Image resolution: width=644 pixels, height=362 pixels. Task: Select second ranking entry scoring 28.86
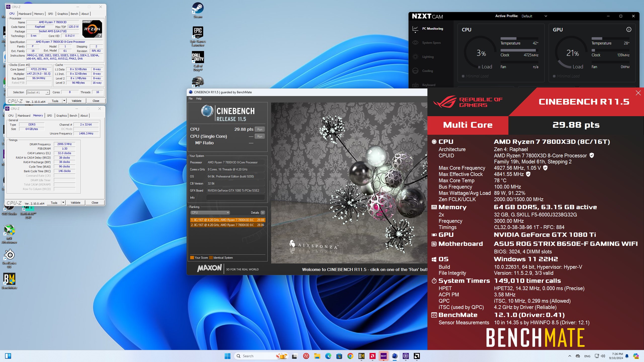227,225
